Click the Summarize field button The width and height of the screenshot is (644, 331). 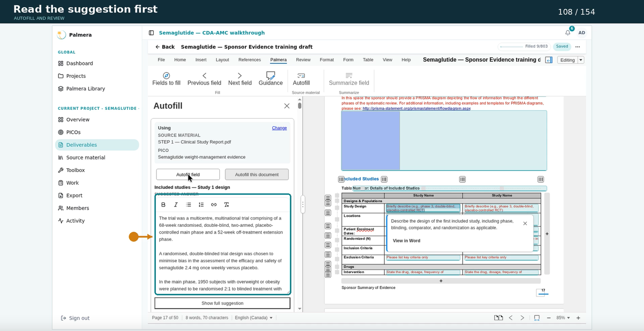(349, 79)
